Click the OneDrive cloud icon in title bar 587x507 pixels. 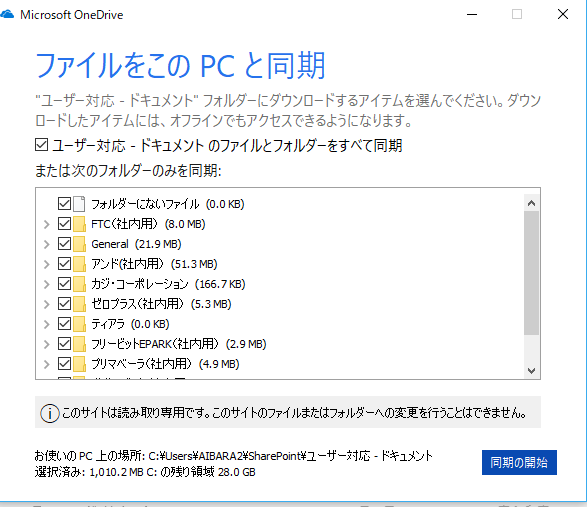click(6, 15)
